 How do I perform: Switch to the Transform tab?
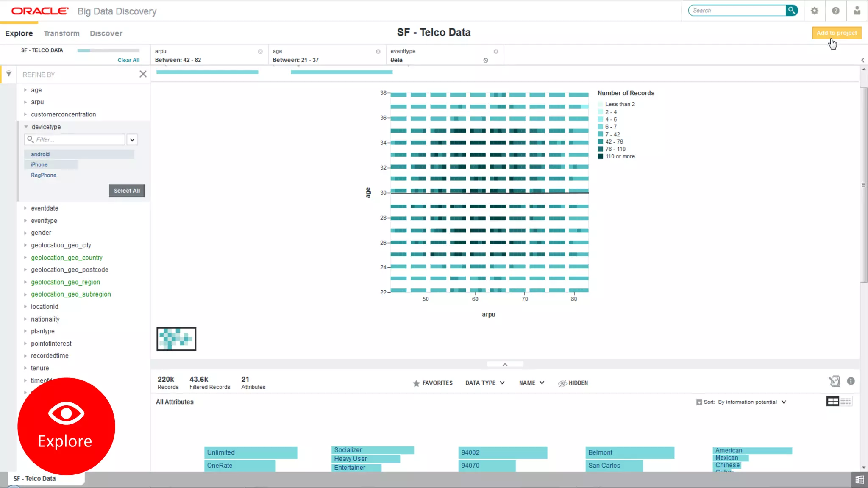61,33
